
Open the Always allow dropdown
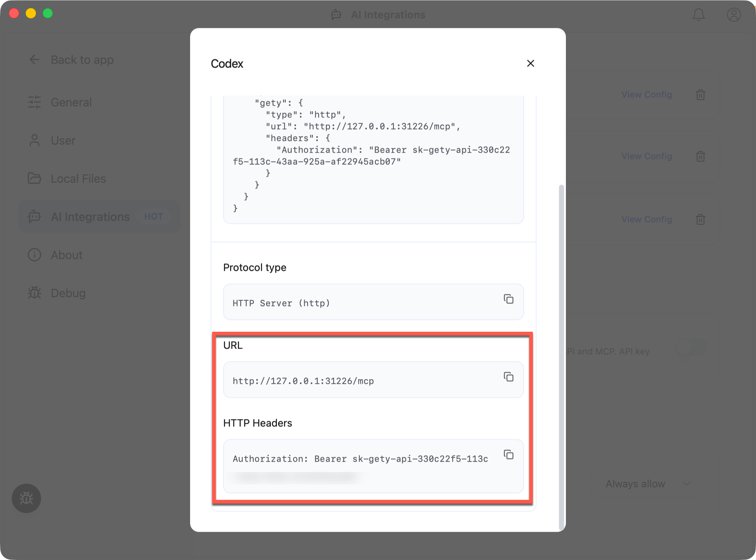pos(647,484)
